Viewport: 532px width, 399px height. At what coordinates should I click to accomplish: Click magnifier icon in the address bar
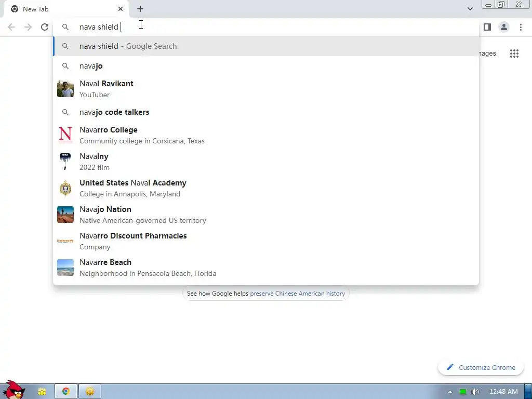[65, 27]
